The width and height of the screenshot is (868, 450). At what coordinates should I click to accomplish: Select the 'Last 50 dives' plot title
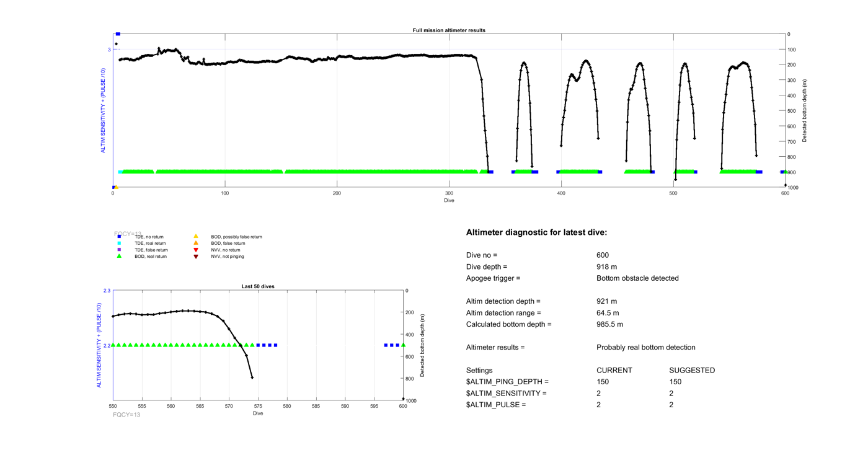click(258, 286)
